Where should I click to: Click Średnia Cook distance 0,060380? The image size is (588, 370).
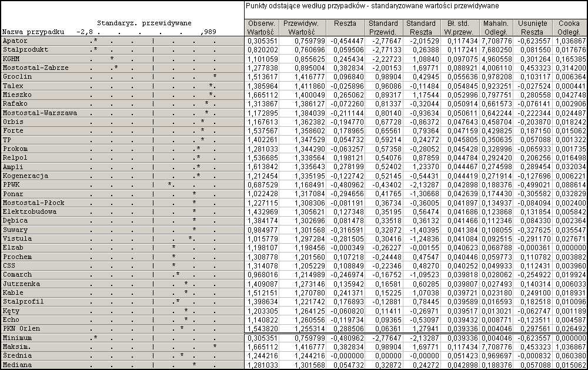571,356
